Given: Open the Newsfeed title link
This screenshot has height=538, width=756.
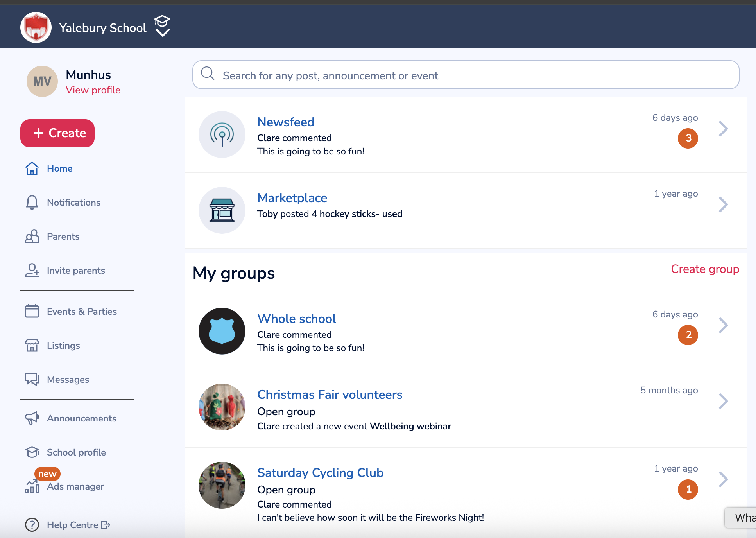Looking at the screenshot, I should pyautogui.click(x=286, y=122).
